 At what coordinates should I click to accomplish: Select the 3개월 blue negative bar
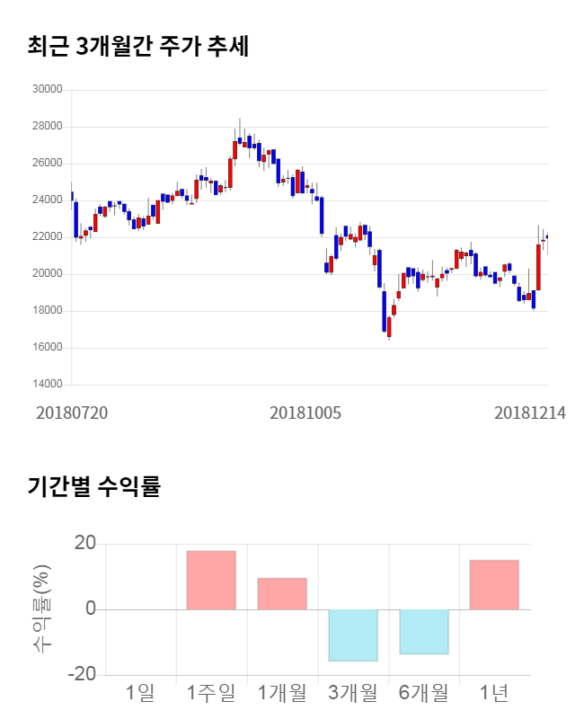[x=353, y=635]
